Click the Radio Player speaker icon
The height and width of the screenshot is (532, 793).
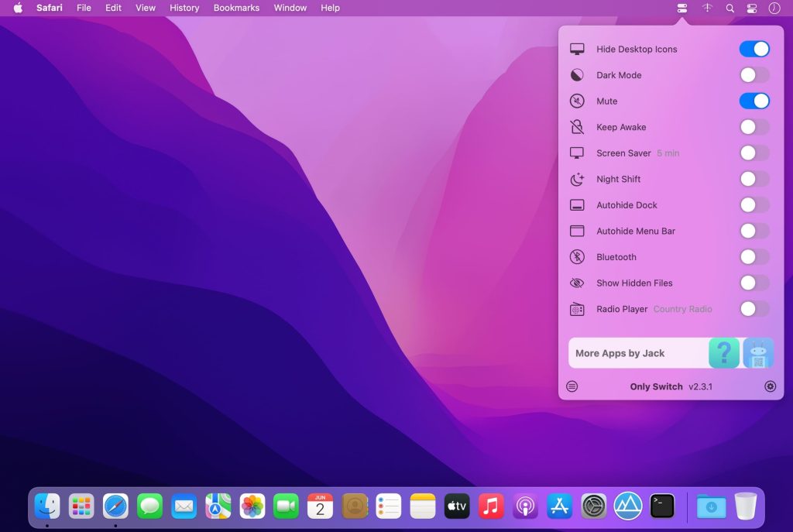[x=576, y=309]
